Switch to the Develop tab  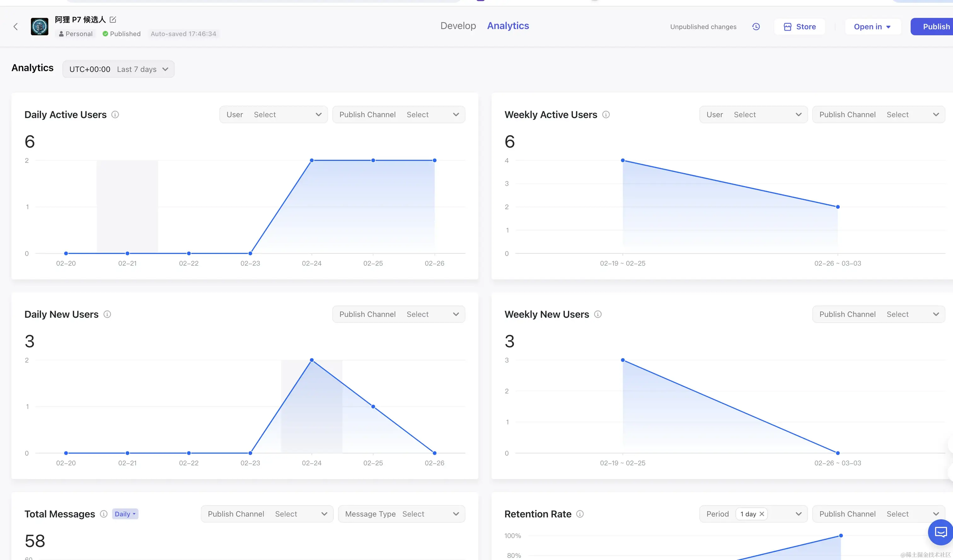[458, 26]
